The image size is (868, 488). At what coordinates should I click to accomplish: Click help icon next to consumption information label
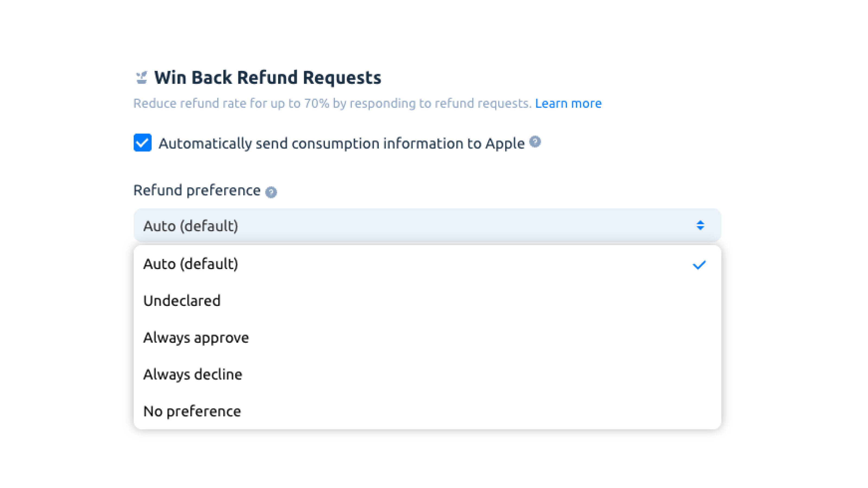535,142
